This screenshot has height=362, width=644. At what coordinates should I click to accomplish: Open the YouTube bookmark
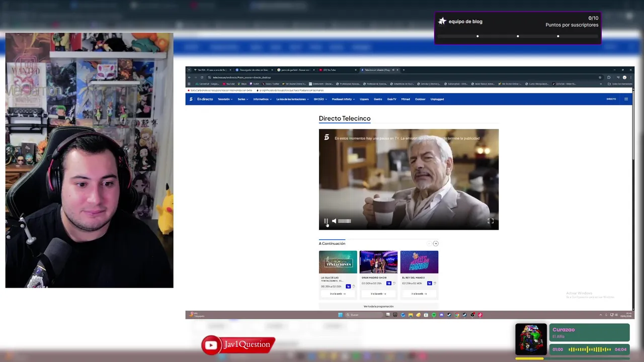tap(229, 84)
